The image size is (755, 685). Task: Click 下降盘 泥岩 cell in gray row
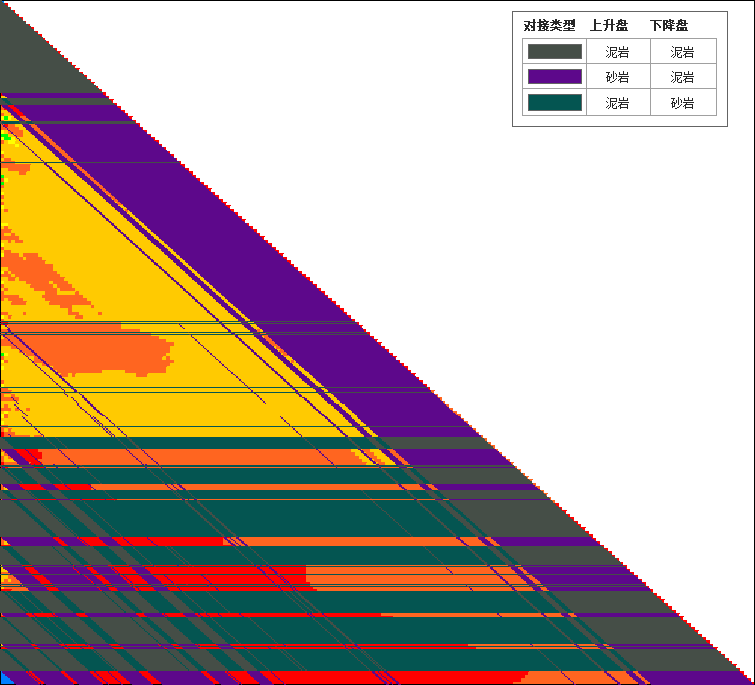pos(682,52)
